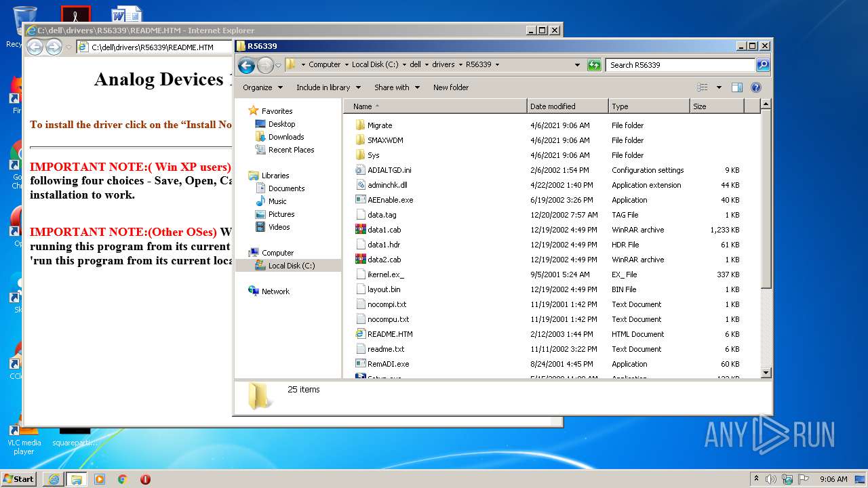
Task: Click the change view icon in Explorer toolbar
Action: coord(703,87)
